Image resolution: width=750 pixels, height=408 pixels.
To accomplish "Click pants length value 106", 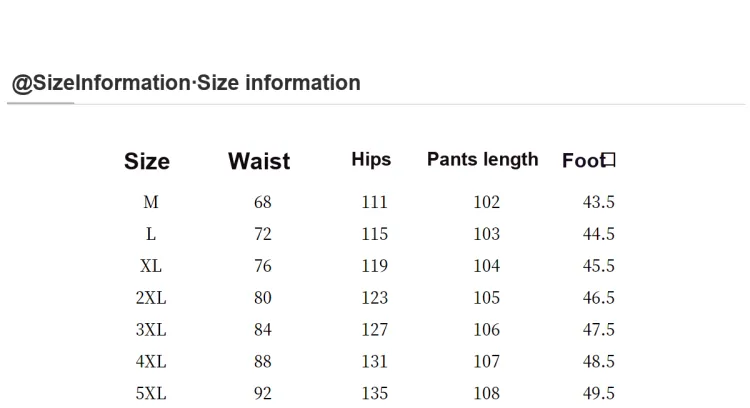I will click(486, 330).
